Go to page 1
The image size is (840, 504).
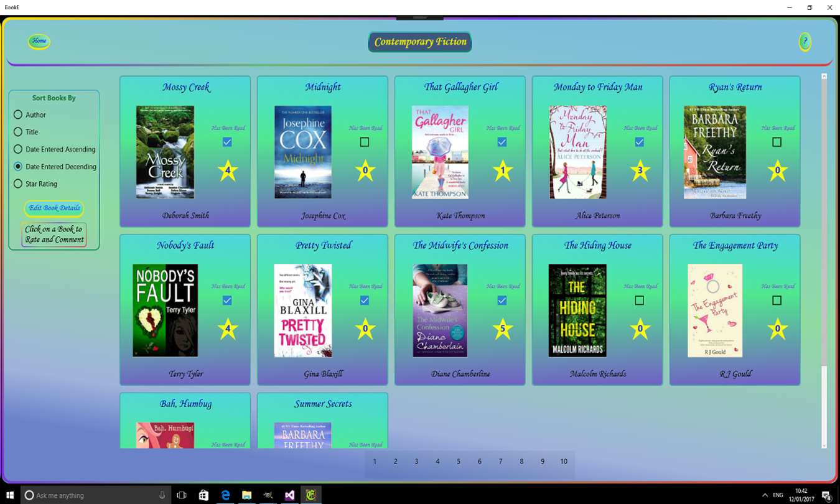tap(375, 462)
